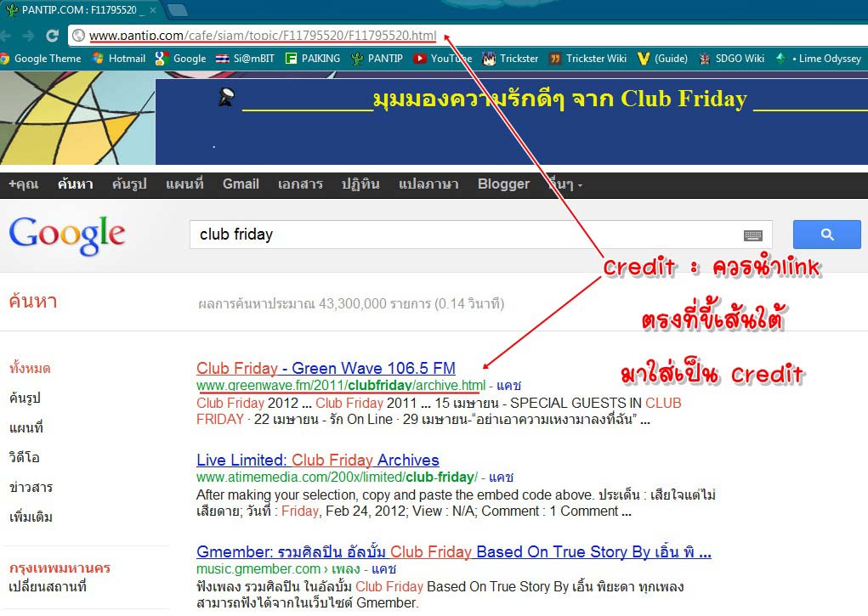
Task: Open the แคช link for the music.gmember.com result
Action: coord(383,569)
